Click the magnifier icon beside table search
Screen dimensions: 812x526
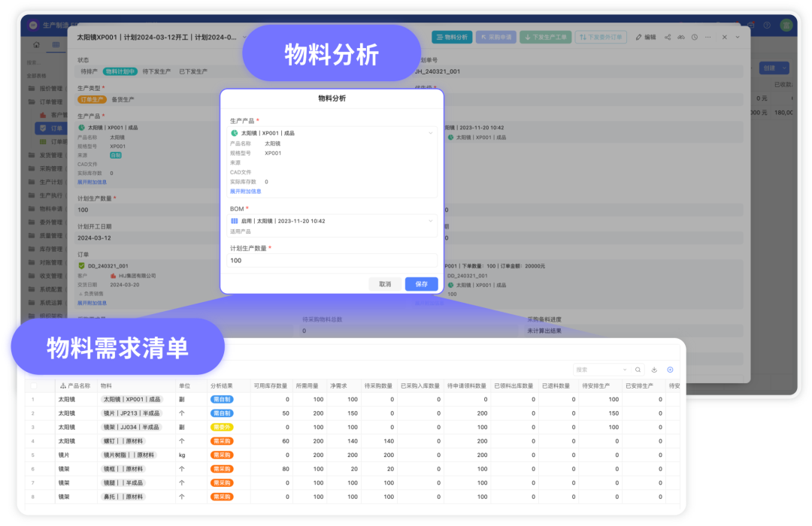(638, 370)
